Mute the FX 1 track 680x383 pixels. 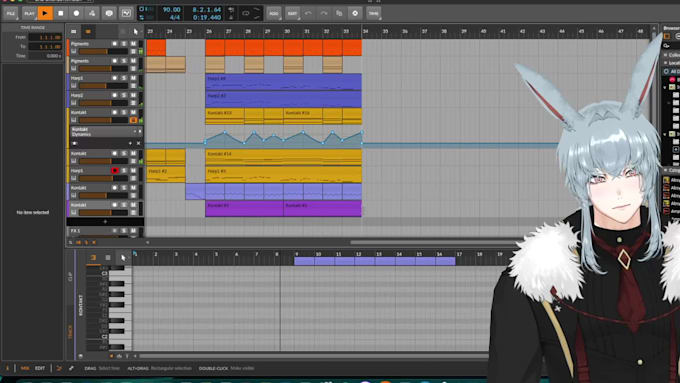tap(133, 231)
